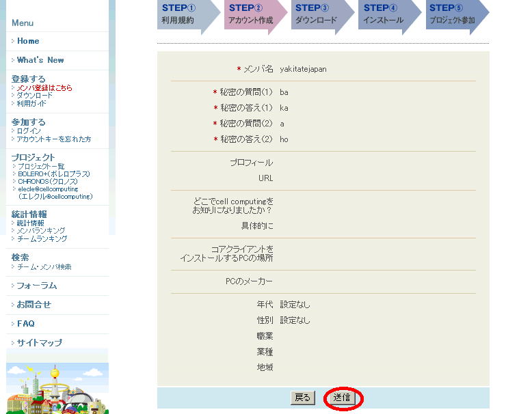Click the 性別 value 設定なし

pos(295,320)
